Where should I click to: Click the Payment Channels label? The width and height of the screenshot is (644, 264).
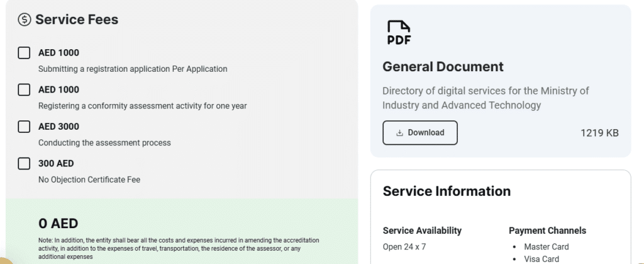547,231
